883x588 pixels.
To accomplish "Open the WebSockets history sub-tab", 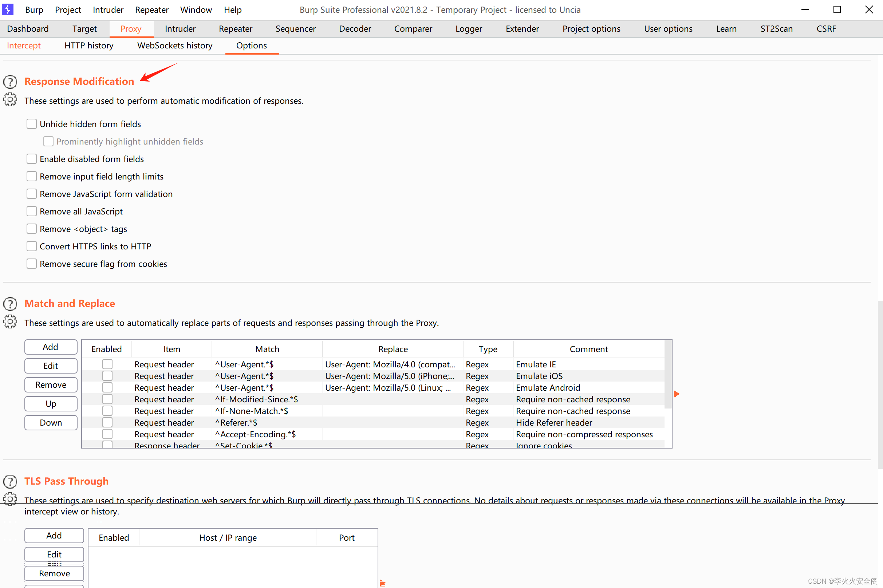I will tap(175, 46).
